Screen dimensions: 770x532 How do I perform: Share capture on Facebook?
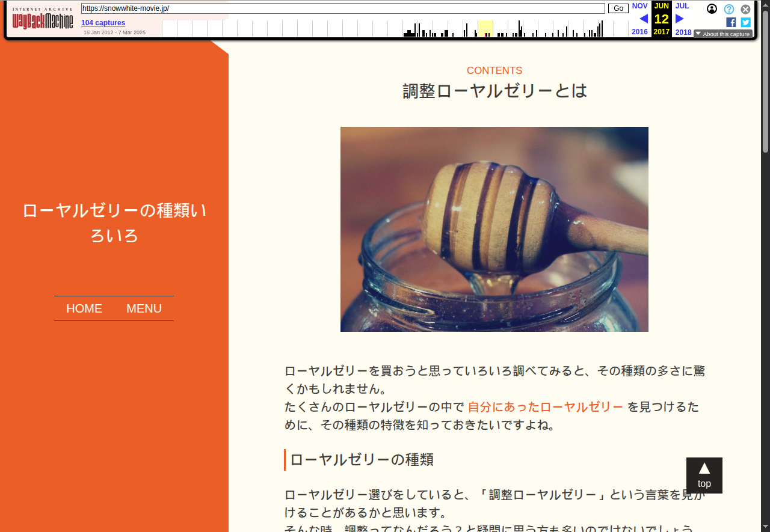[731, 22]
